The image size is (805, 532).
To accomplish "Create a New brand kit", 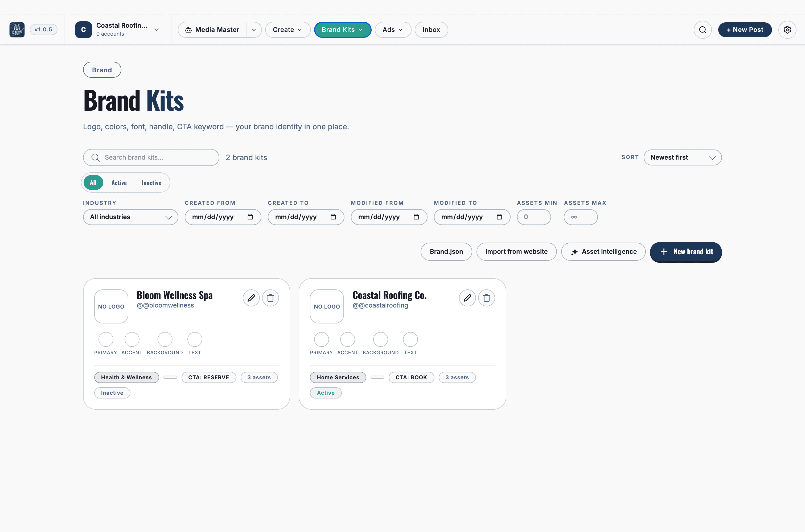I will click(x=686, y=252).
